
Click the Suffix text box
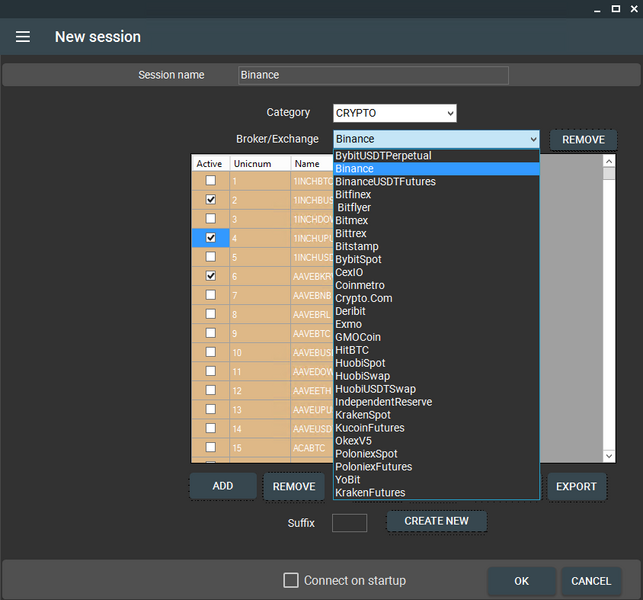click(x=349, y=522)
